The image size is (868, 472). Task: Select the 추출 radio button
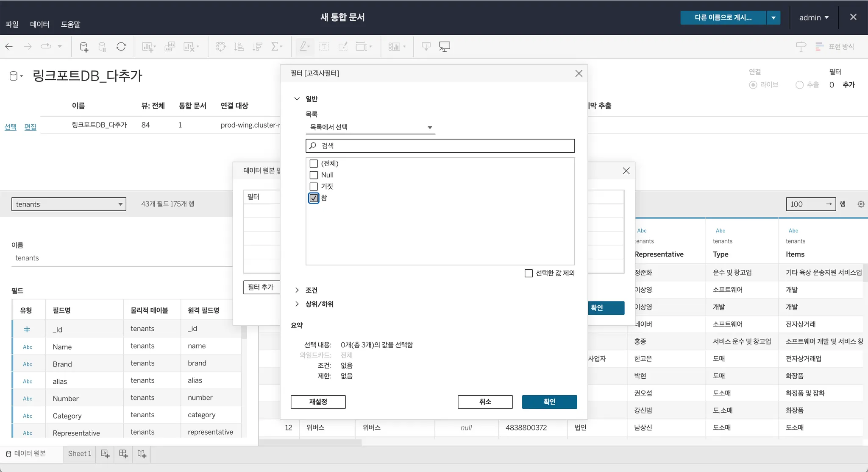point(799,85)
